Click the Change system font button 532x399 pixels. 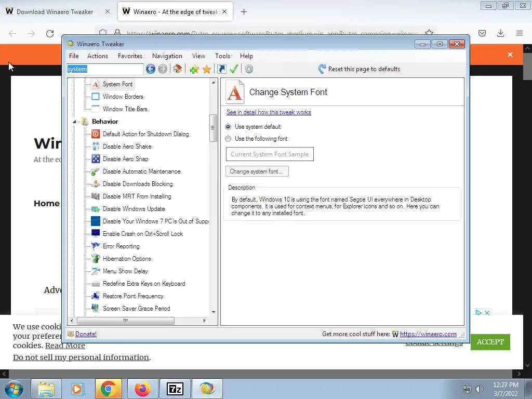(257, 171)
